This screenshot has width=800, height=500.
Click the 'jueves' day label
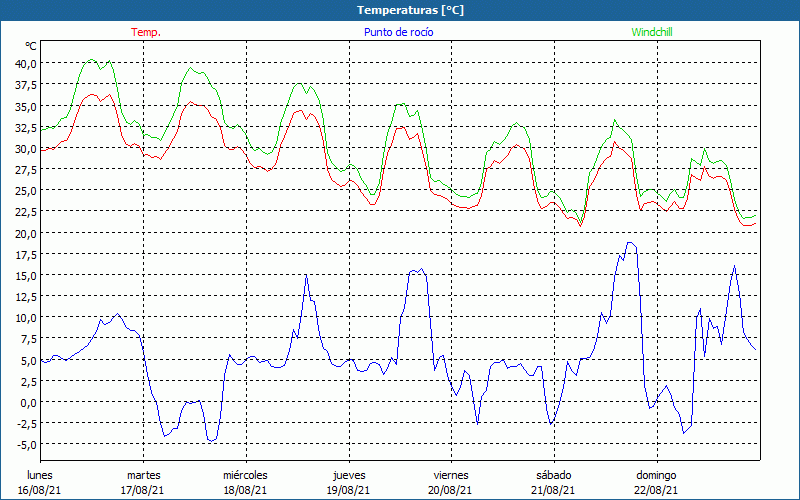(x=349, y=475)
